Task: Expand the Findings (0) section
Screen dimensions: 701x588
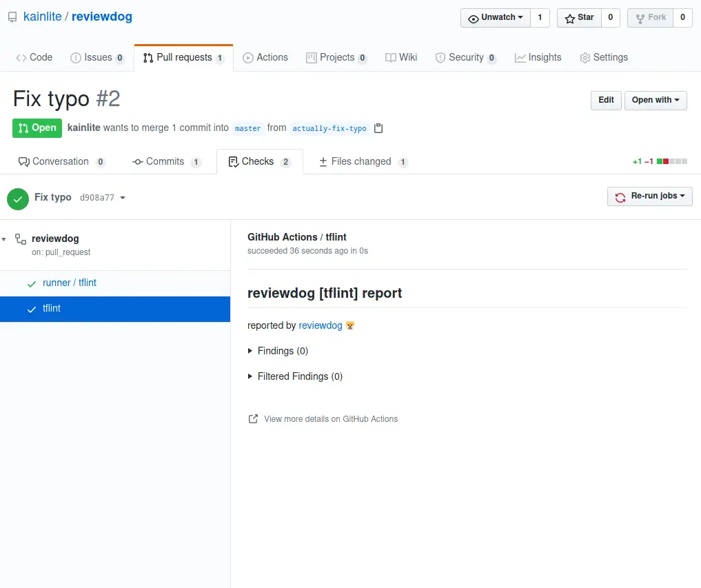Action: 278,351
